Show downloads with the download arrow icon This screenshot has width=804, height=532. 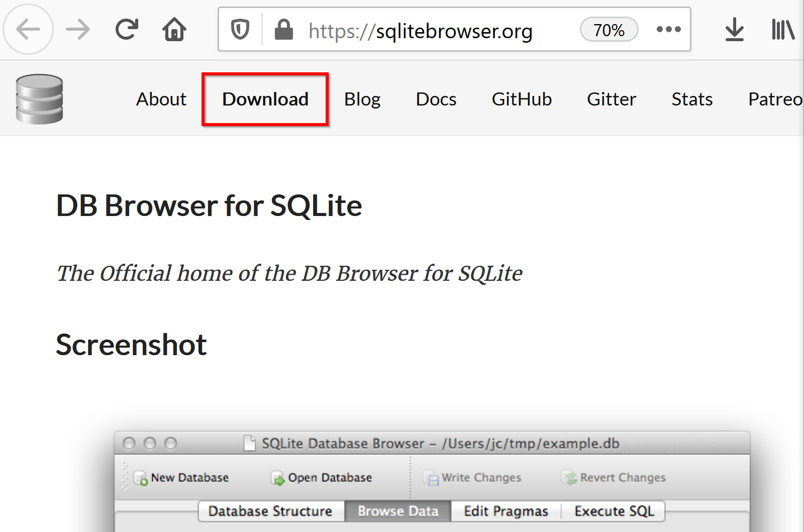pos(735,29)
